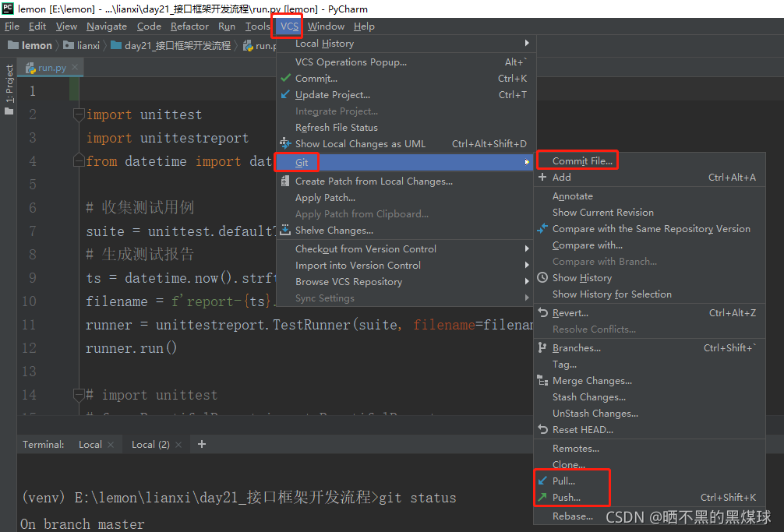The image size is (784, 532).
Task: Click the green Push arrow icon
Action: point(542,498)
